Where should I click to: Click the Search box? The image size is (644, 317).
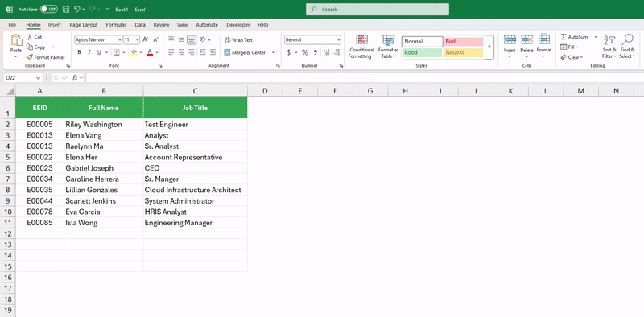(x=378, y=10)
